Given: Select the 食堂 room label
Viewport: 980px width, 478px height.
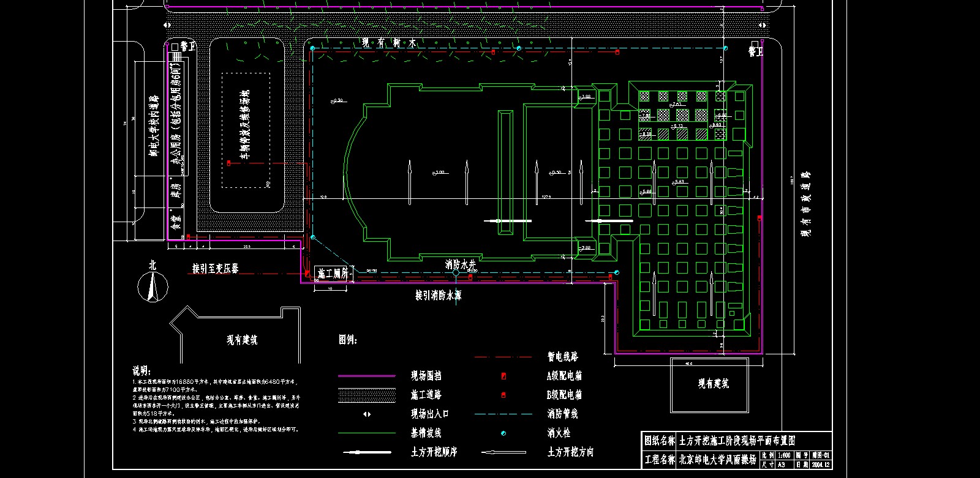Looking at the screenshot, I should coord(176,223).
